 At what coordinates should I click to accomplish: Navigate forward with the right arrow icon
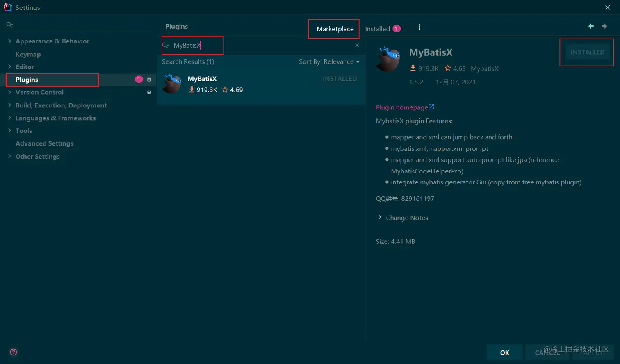(604, 26)
